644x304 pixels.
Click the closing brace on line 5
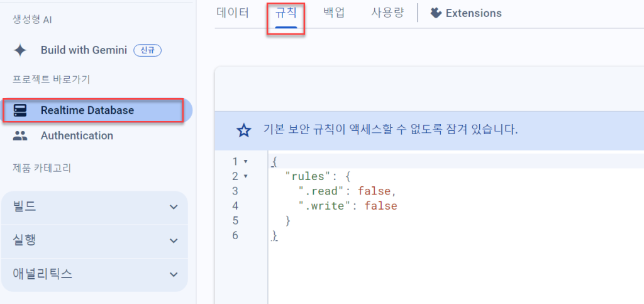288,221
